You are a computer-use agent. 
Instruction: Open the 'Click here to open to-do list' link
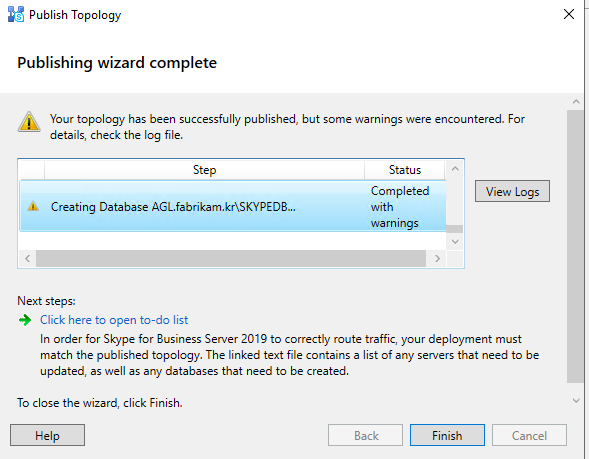tap(114, 320)
